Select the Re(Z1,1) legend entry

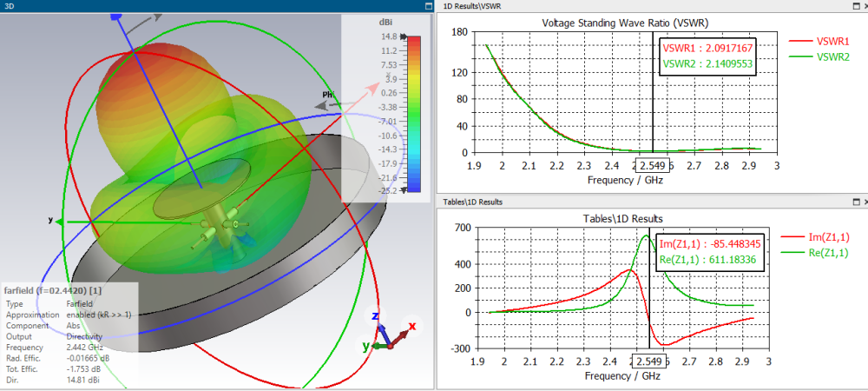[820, 253]
